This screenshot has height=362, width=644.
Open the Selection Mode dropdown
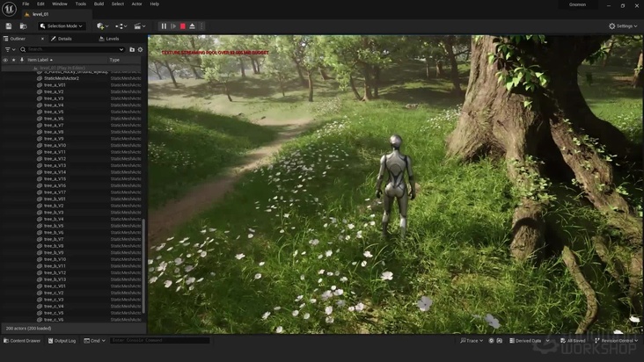coord(62,26)
